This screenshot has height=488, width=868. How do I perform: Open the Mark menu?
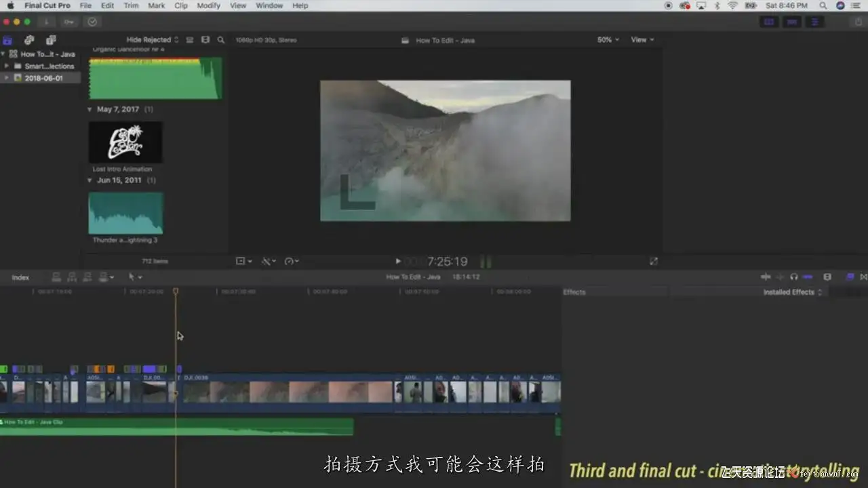click(157, 5)
